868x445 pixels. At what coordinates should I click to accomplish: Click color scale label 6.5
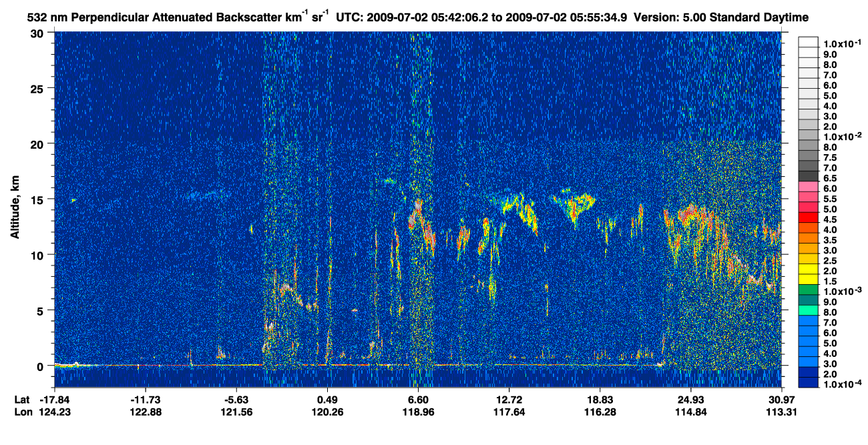tap(831, 178)
